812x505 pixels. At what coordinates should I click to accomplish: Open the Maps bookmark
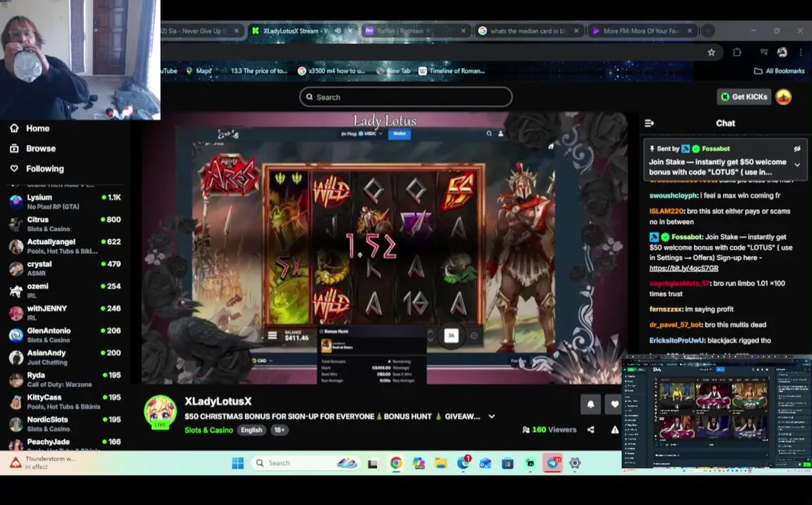coord(199,71)
